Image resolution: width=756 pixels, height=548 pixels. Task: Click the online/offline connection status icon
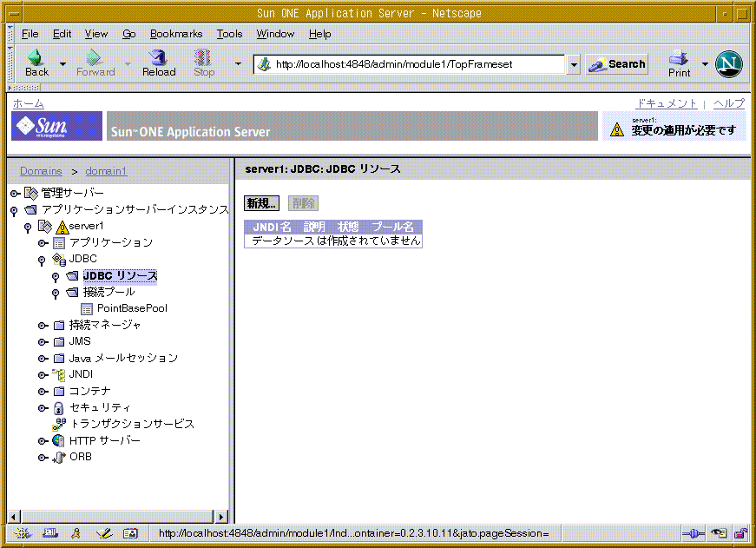(694, 533)
